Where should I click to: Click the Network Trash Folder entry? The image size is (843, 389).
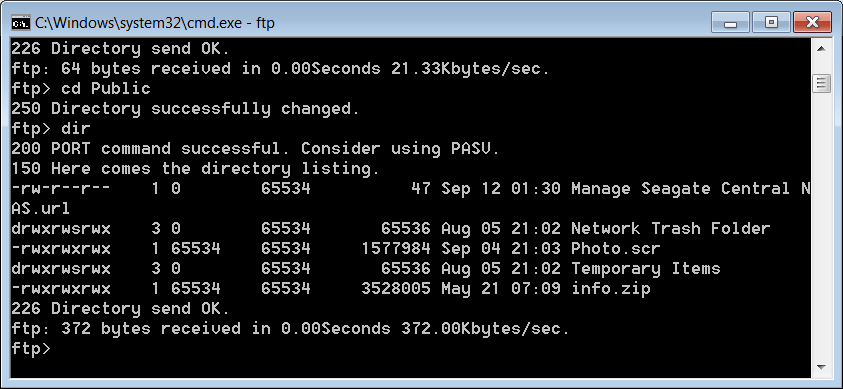click(670, 229)
